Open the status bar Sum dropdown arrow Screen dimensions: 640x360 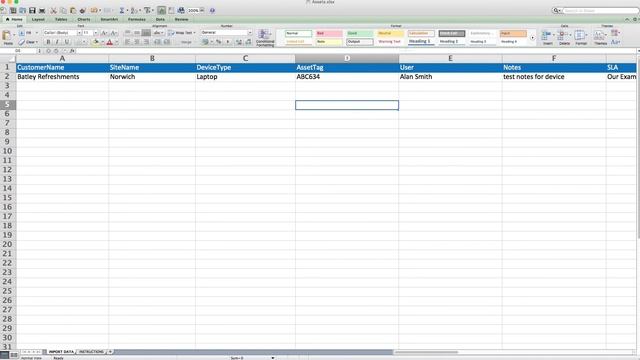tap(273, 358)
